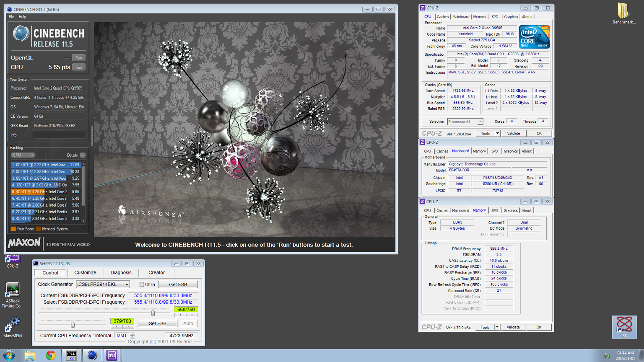
Task: Open the ASRock Timing Configurator desktop icon
Action: coord(13,295)
